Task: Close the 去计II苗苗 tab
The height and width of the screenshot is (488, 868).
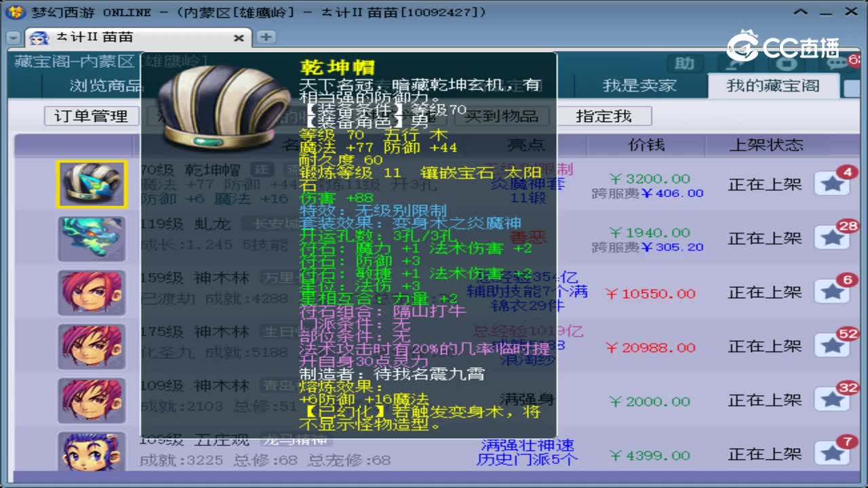Action: [239, 38]
